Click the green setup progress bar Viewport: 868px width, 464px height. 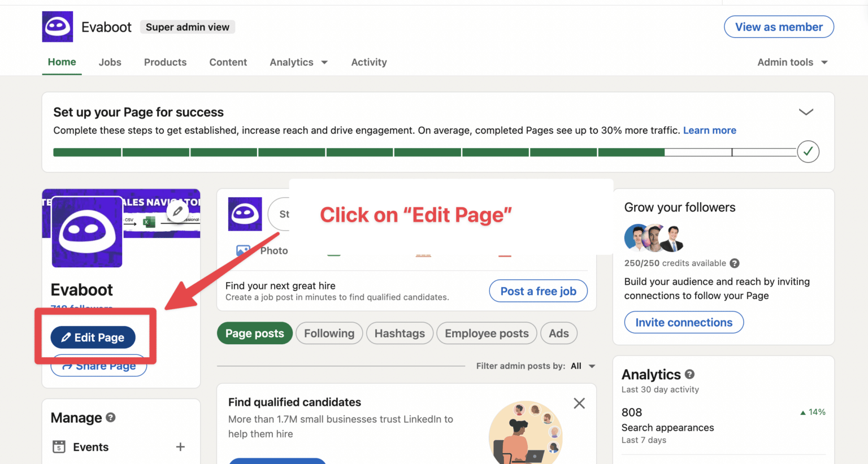(x=339, y=151)
